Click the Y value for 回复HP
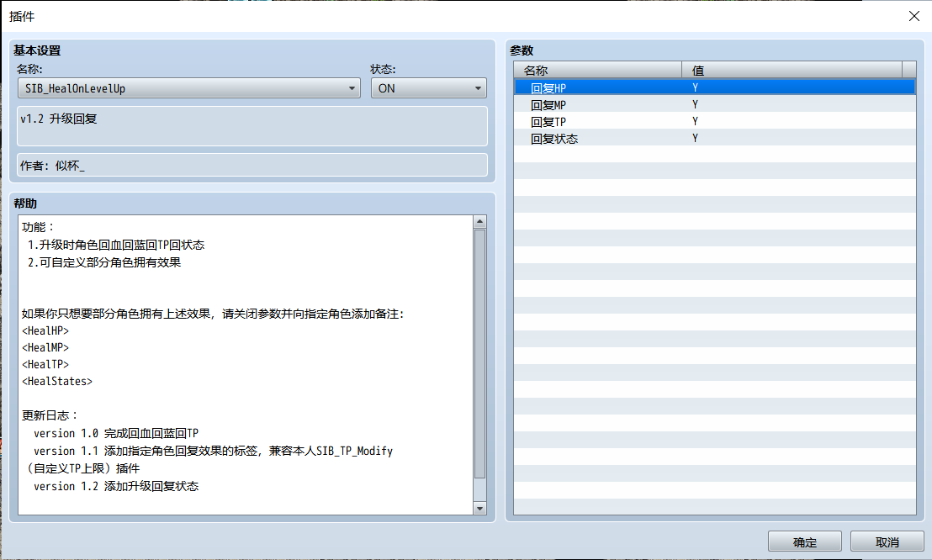This screenshot has height=560, width=932. click(695, 88)
